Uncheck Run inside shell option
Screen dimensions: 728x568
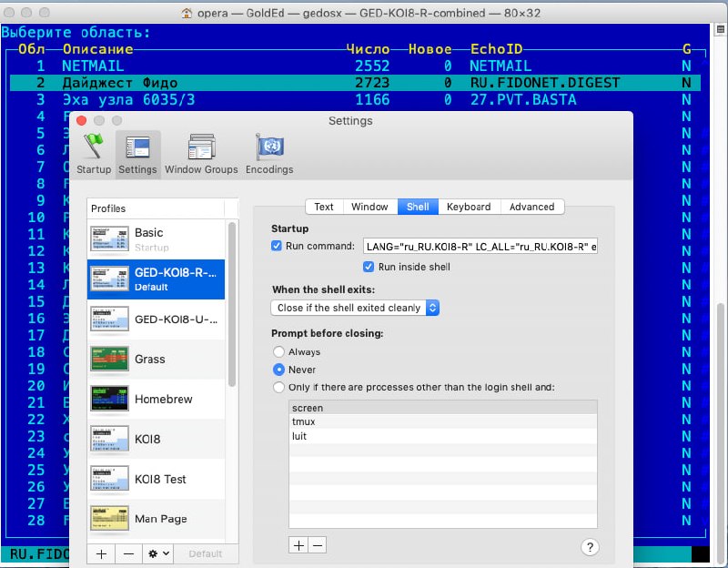(x=369, y=267)
